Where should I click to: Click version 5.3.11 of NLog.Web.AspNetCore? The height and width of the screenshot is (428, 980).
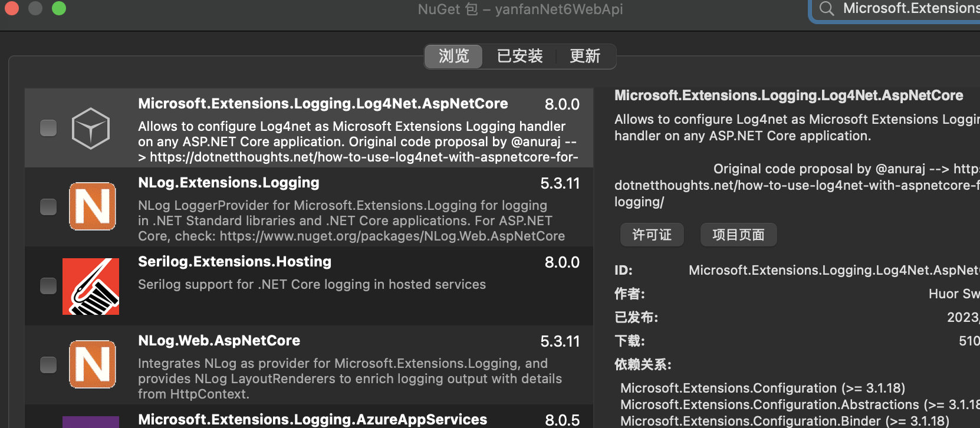tap(560, 341)
